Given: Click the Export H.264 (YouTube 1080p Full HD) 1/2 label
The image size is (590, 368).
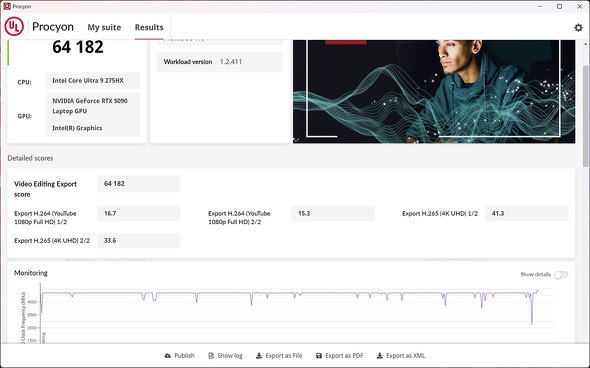Looking at the screenshot, I should coord(45,217).
